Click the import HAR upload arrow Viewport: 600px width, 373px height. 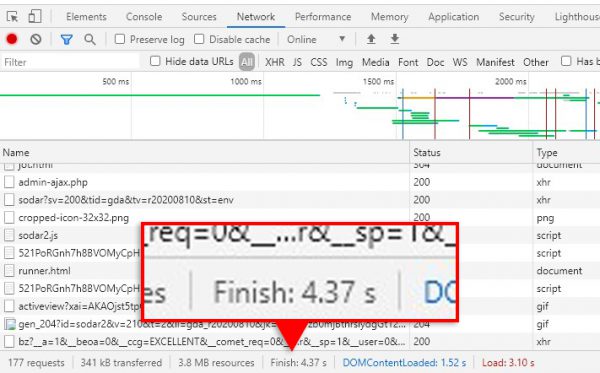pos(371,39)
